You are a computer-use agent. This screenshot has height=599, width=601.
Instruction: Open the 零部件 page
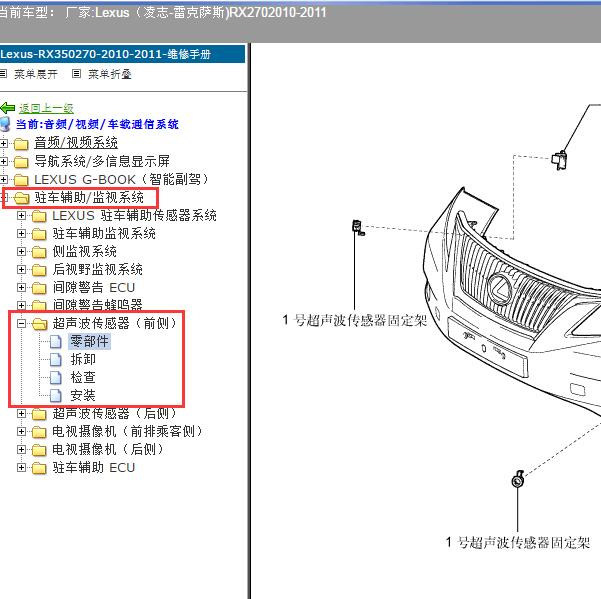pyautogui.click(x=89, y=341)
